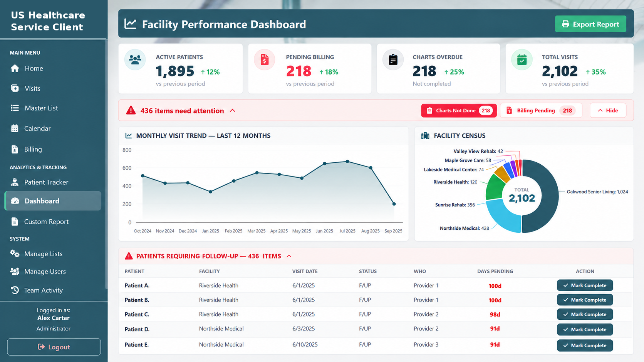
Task: Click the Patient Tracker person icon
Action: point(15,182)
